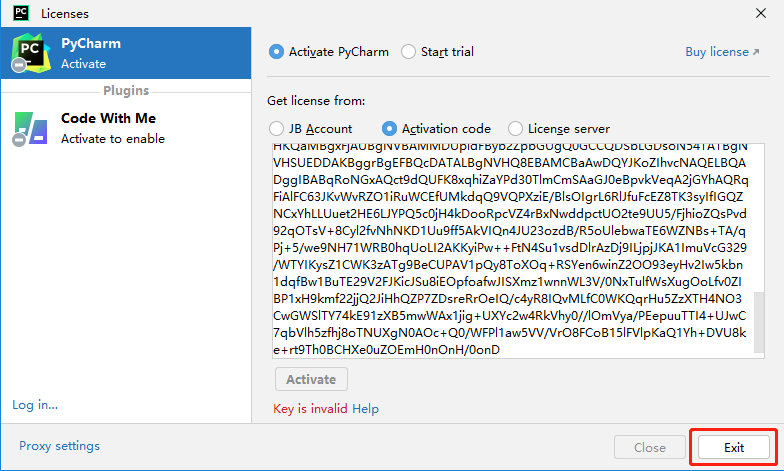This screenshot has width=784, height=471.
Task: Select PyCharm item in product list
Action: [x=125, y=53]
